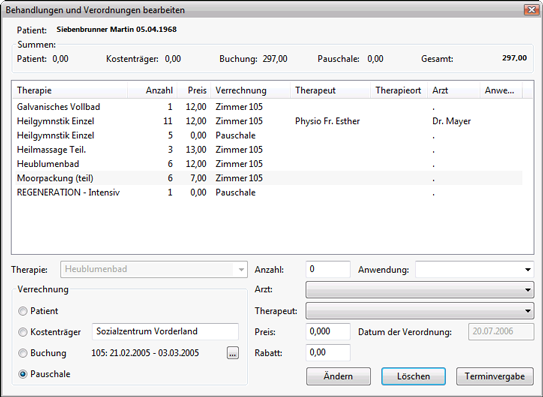Click the Dr. Mayer doctor cell
The width and height of the screenshot is (543, 397).
pyautogui.click(x=451, y=121)
